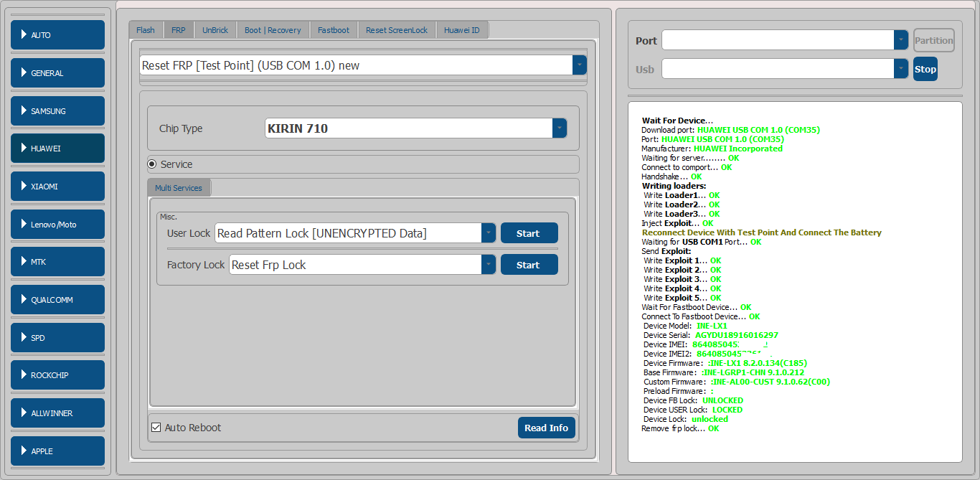Click the Stop button
Viewport: 980px width, 480px height.
[x=925, y=69]
